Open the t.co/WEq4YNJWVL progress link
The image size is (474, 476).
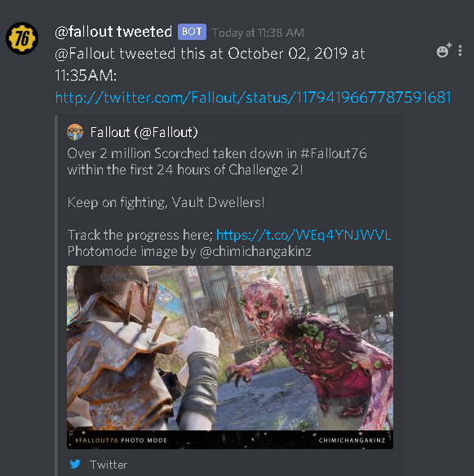click(303, 235)
